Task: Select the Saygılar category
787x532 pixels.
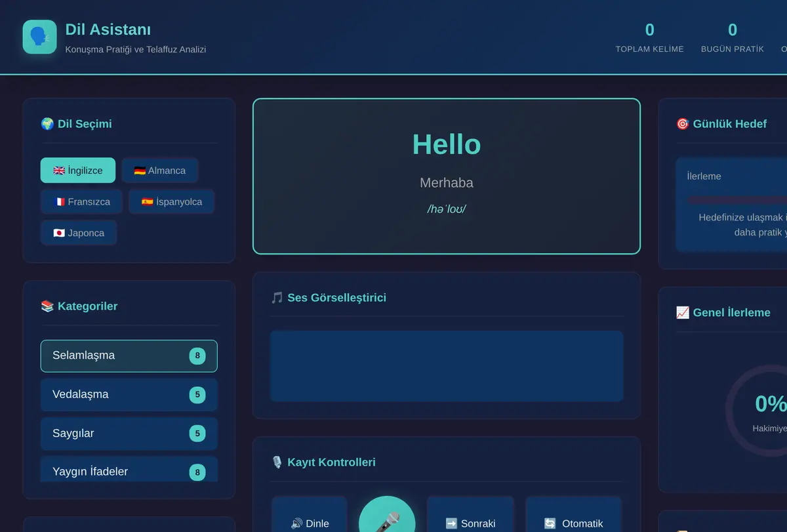Action: (129, 434)
